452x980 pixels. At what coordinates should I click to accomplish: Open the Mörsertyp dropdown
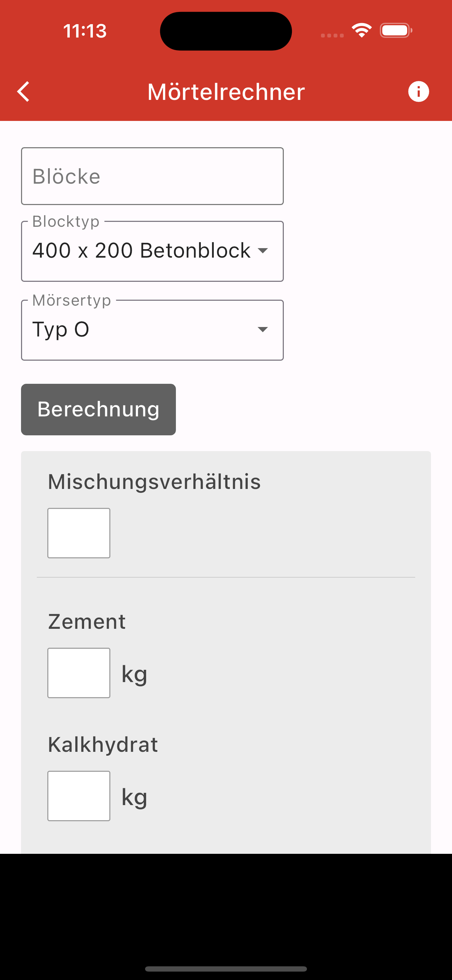coord(152,330)
